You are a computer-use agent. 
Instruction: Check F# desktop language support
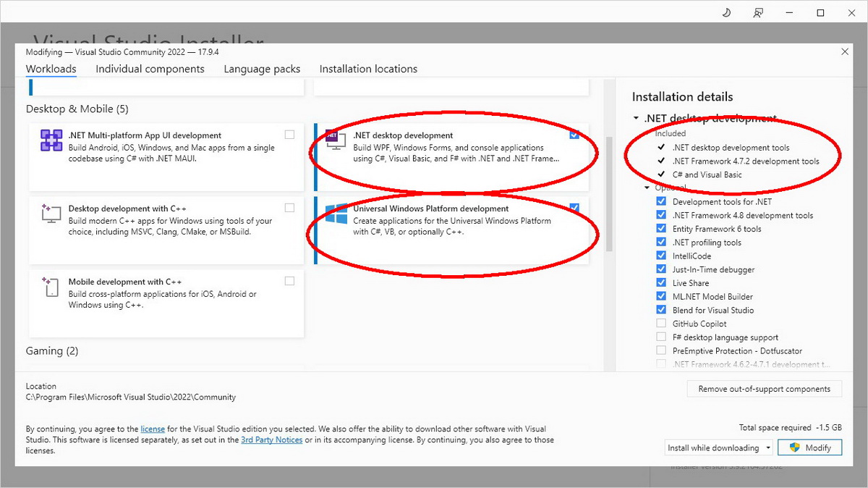tap(660, 337)
